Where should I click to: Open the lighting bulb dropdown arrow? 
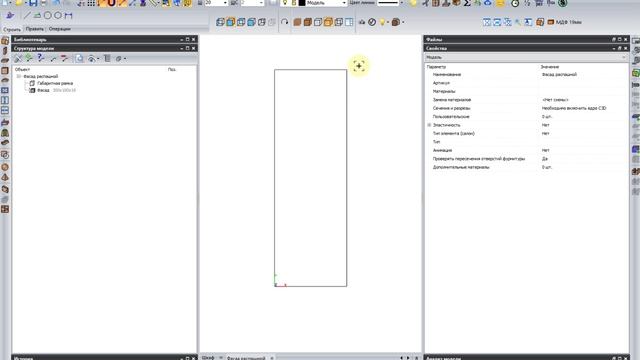388,22
